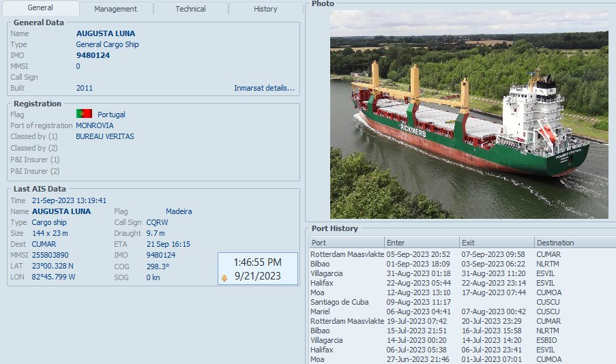Click COG value 298.3°
This screenshot has width=616, height=364.
coord(158,267)
